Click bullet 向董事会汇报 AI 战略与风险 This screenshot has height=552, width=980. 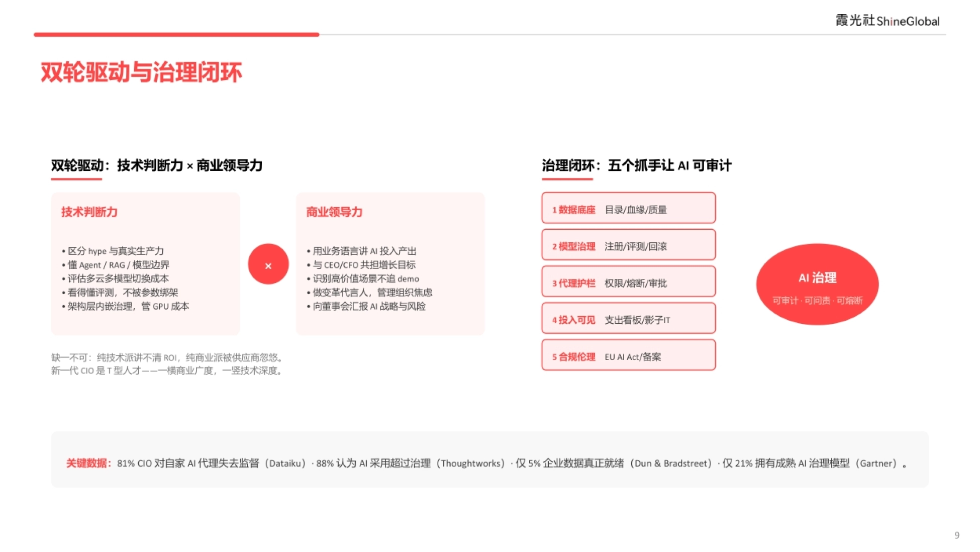(366, 306)
